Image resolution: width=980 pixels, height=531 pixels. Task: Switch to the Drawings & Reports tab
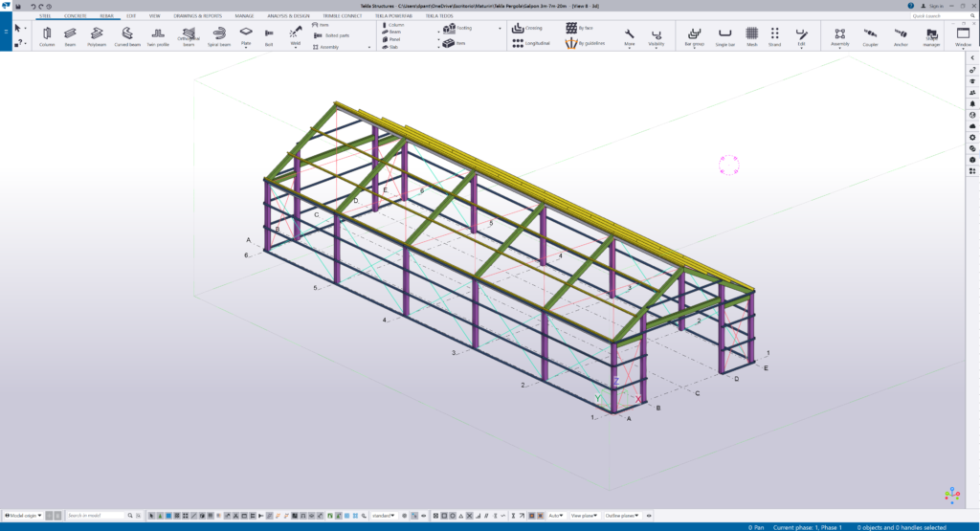[199, 16]
